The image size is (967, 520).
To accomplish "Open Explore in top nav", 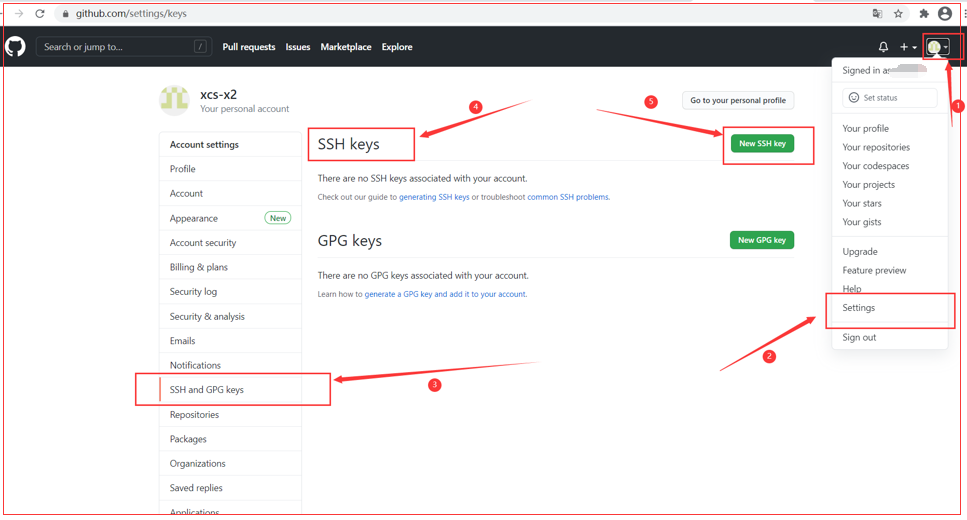I will (x=397, y=47).
